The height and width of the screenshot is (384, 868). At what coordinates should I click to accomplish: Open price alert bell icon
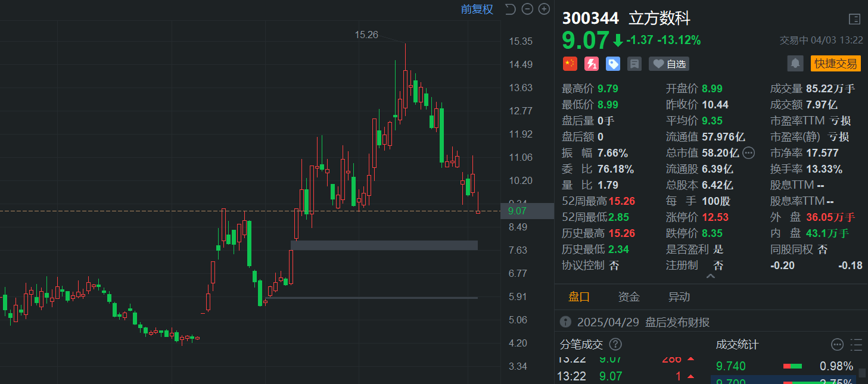(795, 64)
